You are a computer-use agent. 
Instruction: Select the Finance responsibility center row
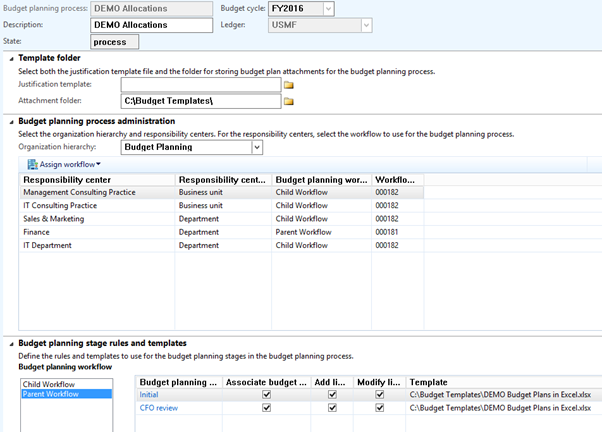click(38, 232)
